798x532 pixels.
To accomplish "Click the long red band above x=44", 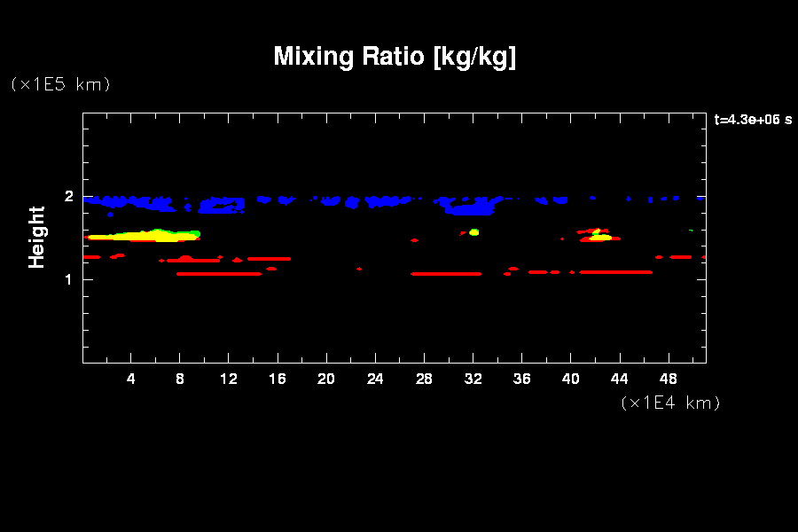I will click(x=616, y=272).
